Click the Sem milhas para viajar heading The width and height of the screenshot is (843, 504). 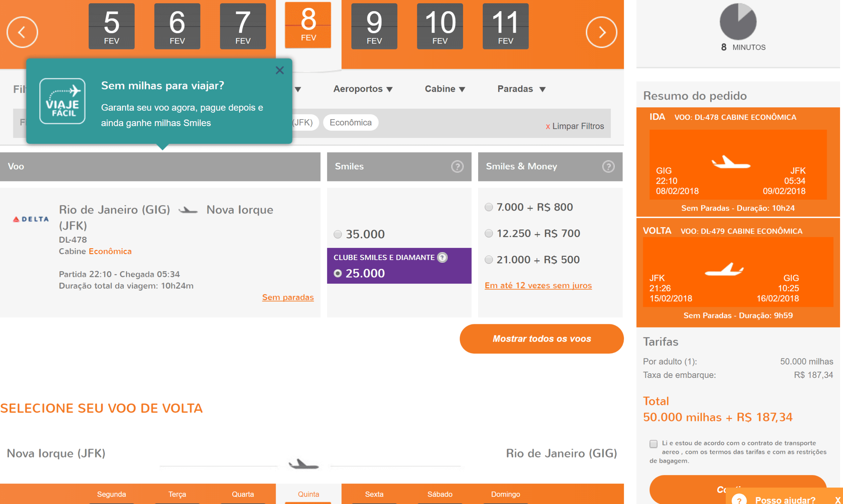[x=163, y=86]
